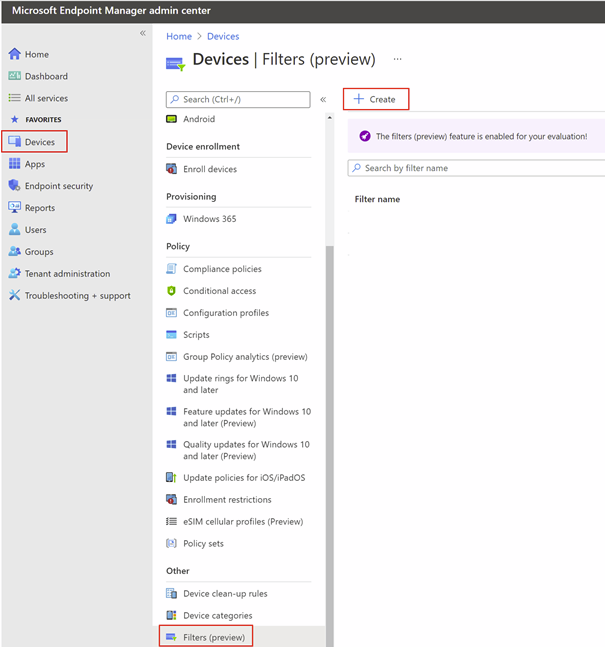Click the Favorites star icon

14,119
